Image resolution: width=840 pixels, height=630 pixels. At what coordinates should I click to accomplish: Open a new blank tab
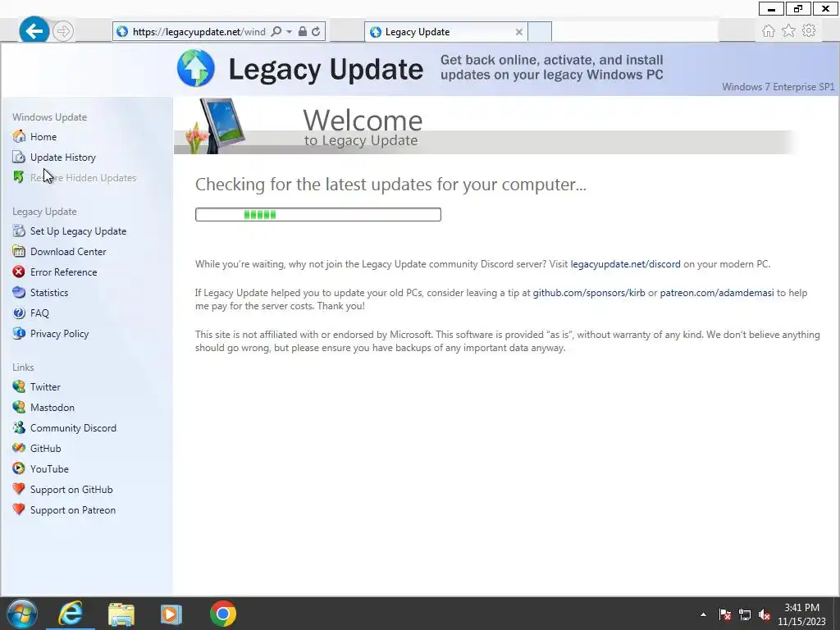pos(540,32)
